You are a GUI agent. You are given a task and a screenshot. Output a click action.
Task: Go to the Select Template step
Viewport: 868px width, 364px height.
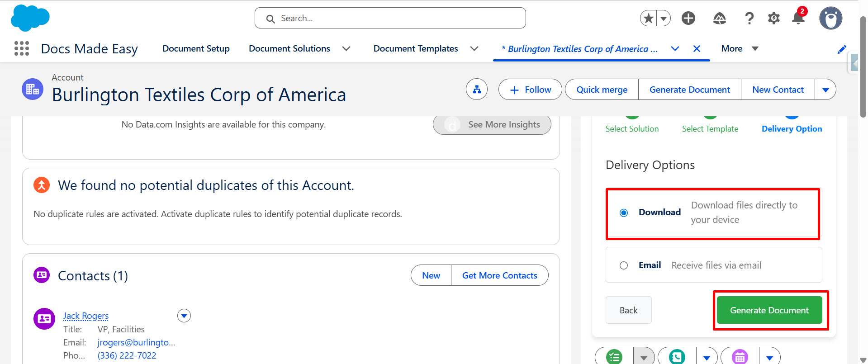click(x=710, y=128)
